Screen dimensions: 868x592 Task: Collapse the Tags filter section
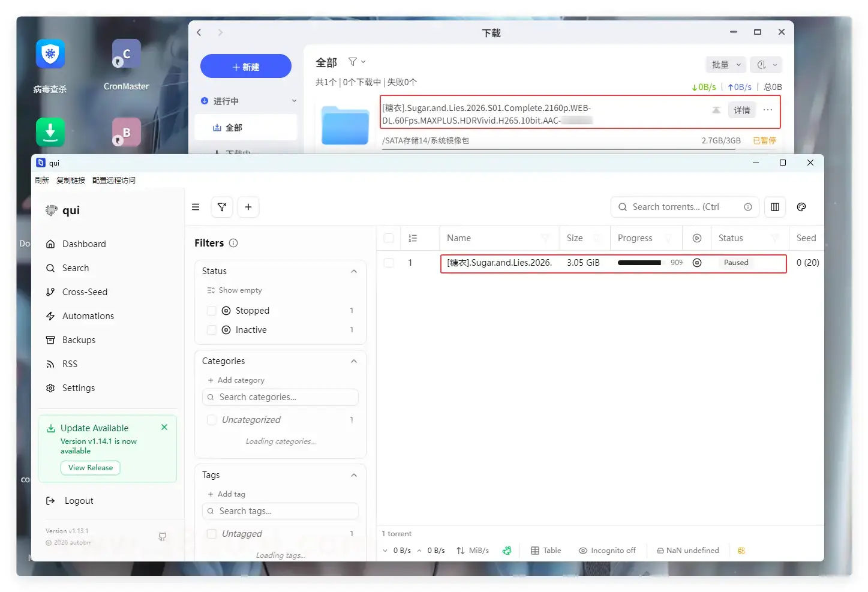(353, 474)
